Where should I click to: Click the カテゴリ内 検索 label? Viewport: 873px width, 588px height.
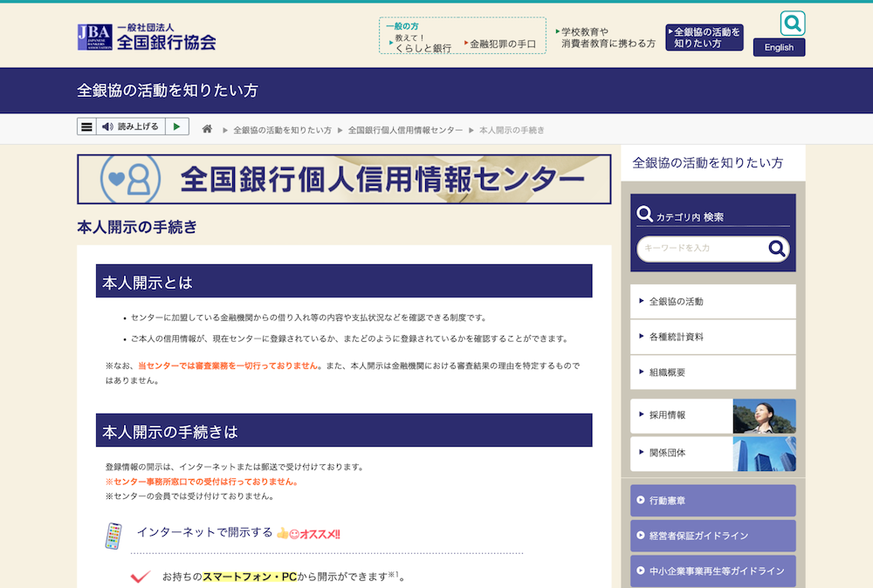tap(690, 217)
